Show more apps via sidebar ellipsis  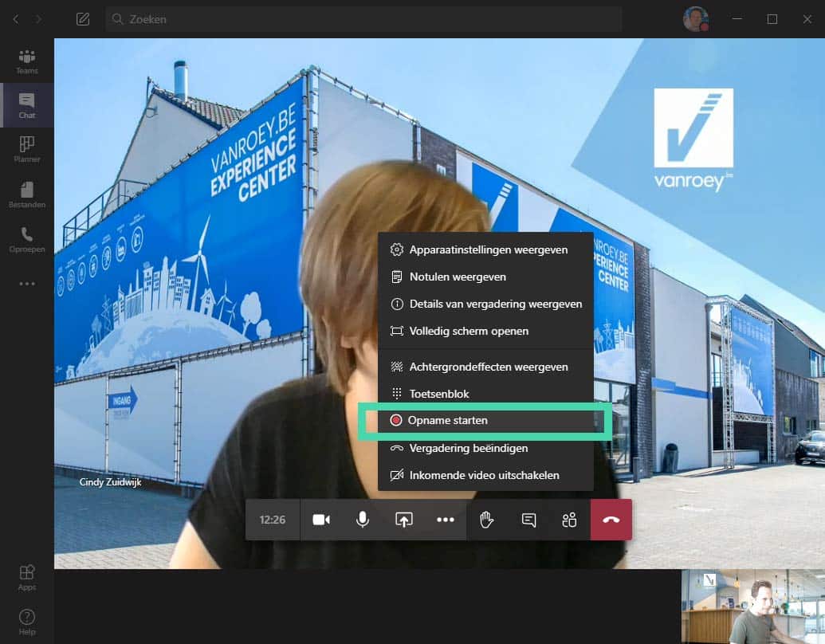(27, 284)
